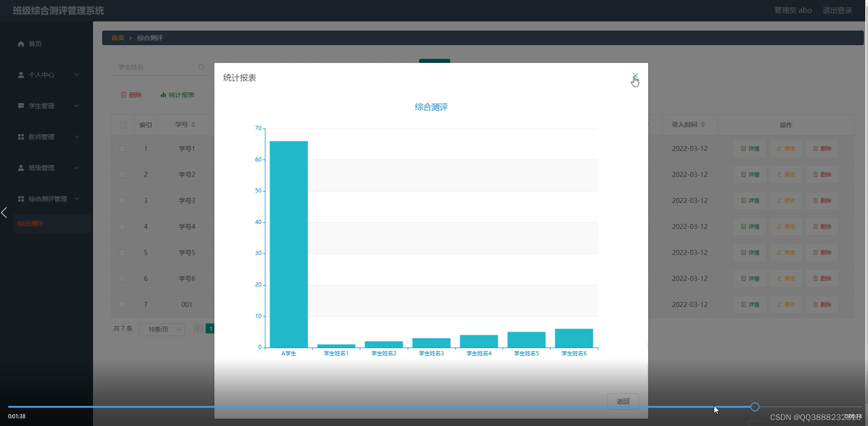Click the 删除 toolbar button
Screen dimensions: 868x426
coord(131,95)
